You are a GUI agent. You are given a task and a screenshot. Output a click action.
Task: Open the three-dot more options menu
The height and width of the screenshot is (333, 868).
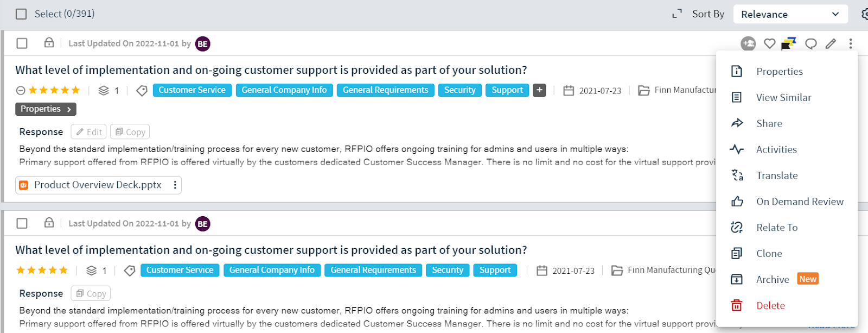(x=851, y=43)
